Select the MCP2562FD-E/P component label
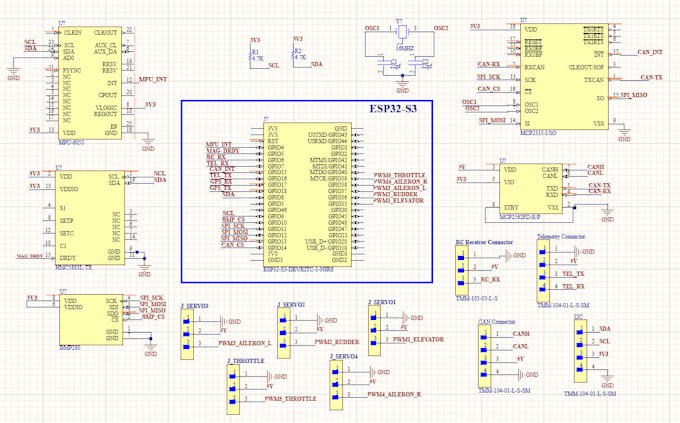 click(x=520, y=216)
